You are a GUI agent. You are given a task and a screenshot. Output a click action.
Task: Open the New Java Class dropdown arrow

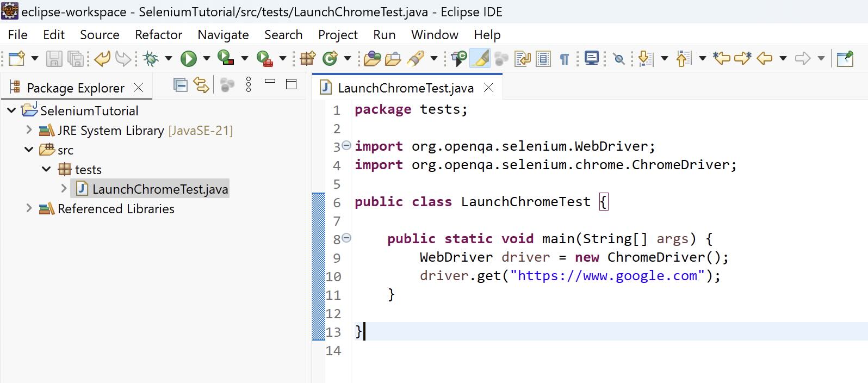pyautogui.click(x=348, y=58)
